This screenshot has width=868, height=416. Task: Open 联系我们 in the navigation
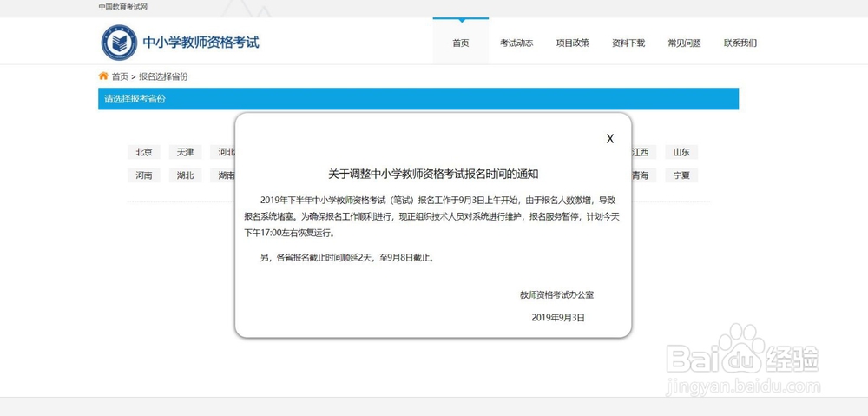(740, 43)
